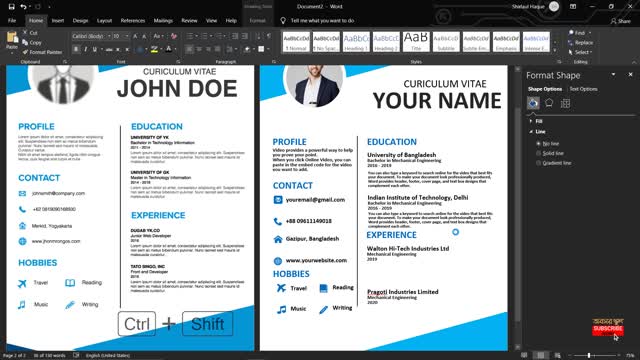Toggle Underline formatting
The width and height of the screenshot is (640, 360).
tap(95, 49)
